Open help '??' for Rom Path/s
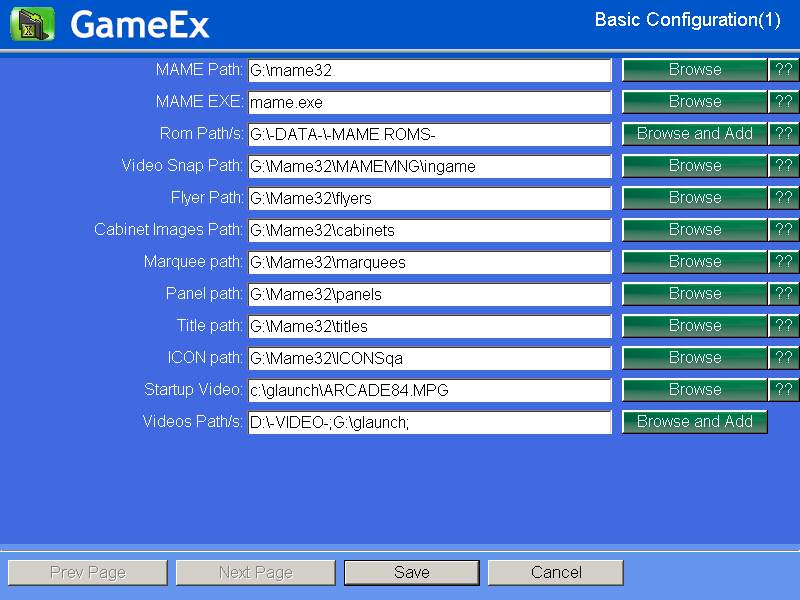 (x=783, y=134)
